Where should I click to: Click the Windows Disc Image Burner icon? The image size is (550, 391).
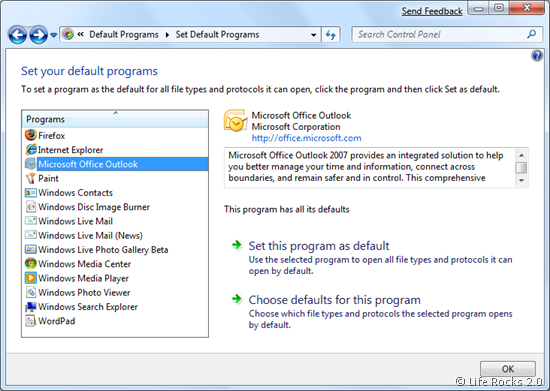click(31, 207)
